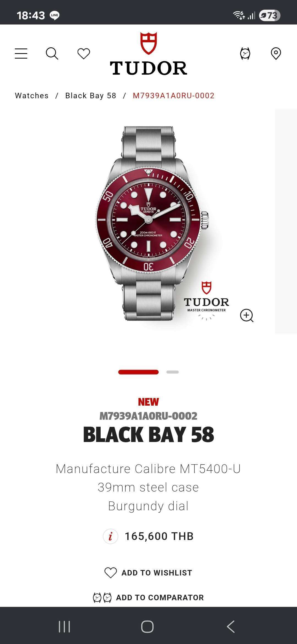Add to comparator with double-watch toggle

click(x=148, y=597)
